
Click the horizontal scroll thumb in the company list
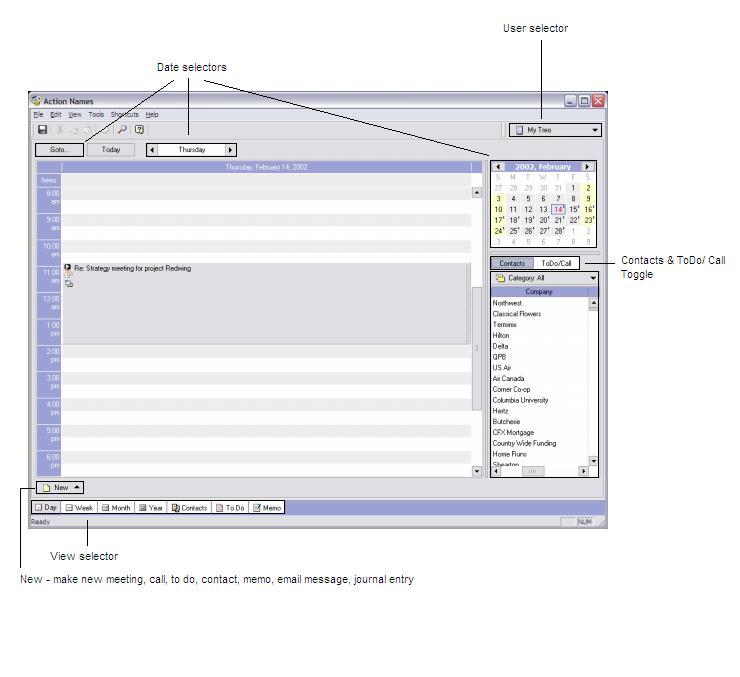532,471
